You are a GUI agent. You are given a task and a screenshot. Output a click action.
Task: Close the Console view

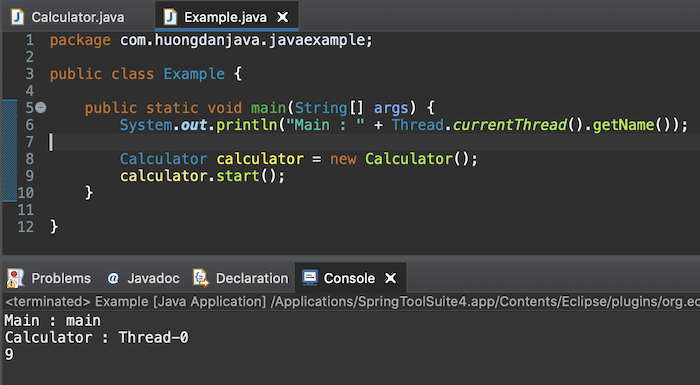coord(391,278)
